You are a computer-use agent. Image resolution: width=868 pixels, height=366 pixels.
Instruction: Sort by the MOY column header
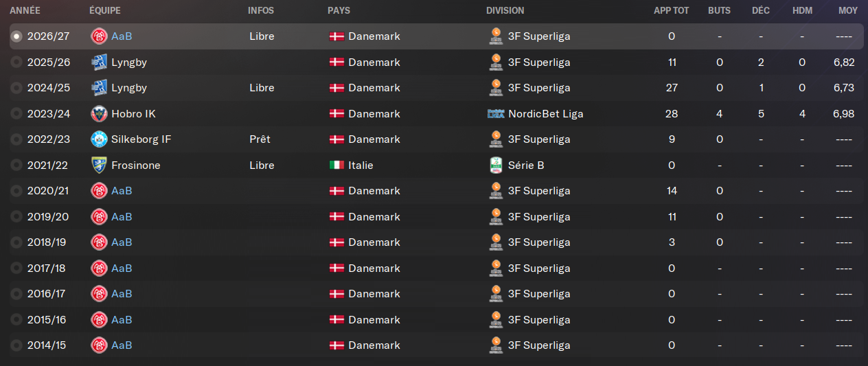[x=847, y=10]
